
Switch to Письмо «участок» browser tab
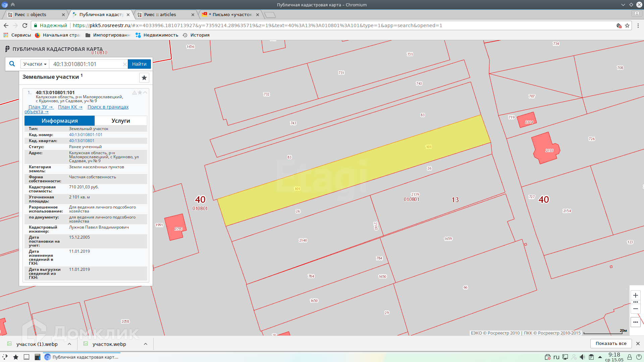[x=231, y=14]
